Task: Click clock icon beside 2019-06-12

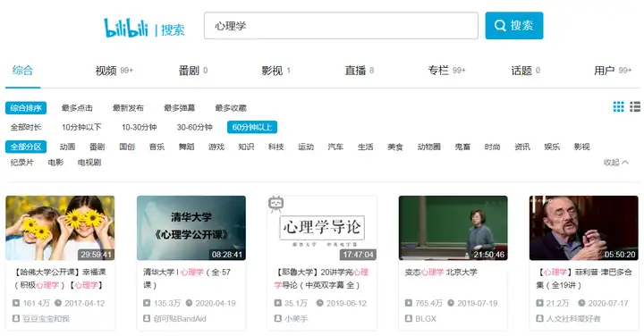Action: [320, 303]
